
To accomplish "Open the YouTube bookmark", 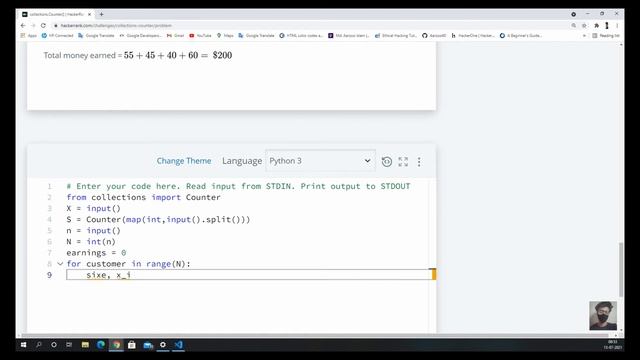I will 200,36.
